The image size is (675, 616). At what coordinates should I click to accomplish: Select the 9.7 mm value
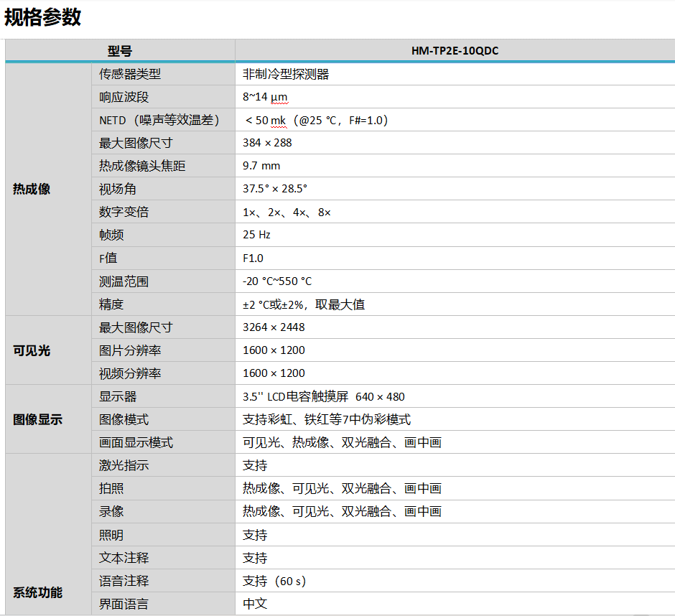click(x=261, y=166)
